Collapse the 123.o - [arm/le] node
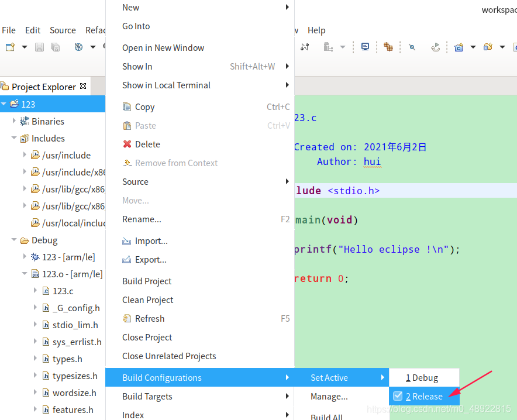517x420 pixels. click(x=25, y=274)
